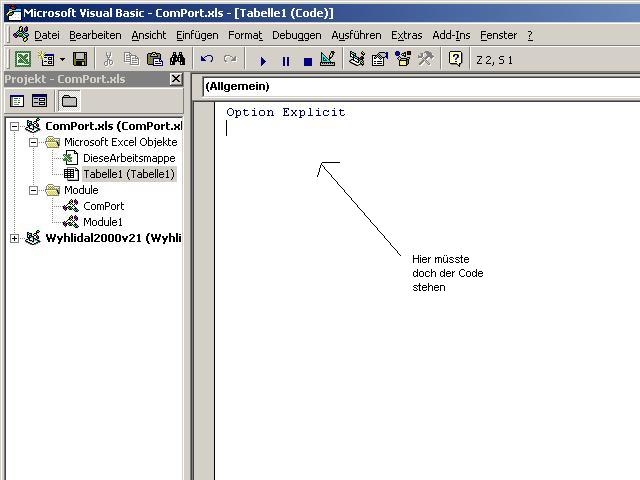Collapse the Module folder
The image size is (640, 480).
33,190
